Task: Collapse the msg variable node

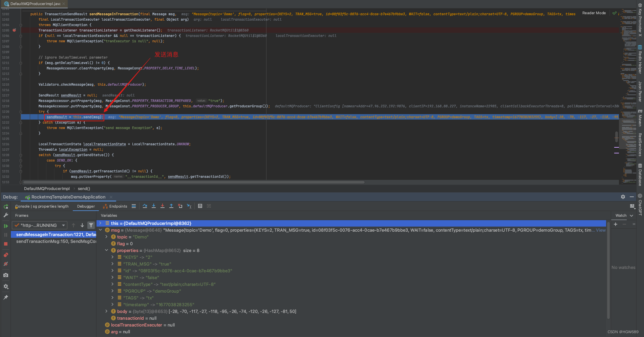Action: point(101,230)
